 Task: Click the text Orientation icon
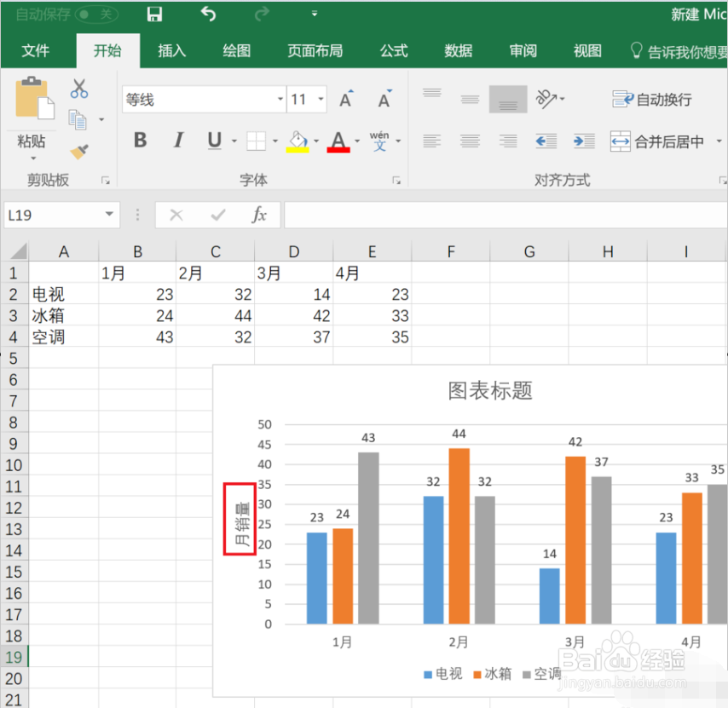[x=546, y=99]
